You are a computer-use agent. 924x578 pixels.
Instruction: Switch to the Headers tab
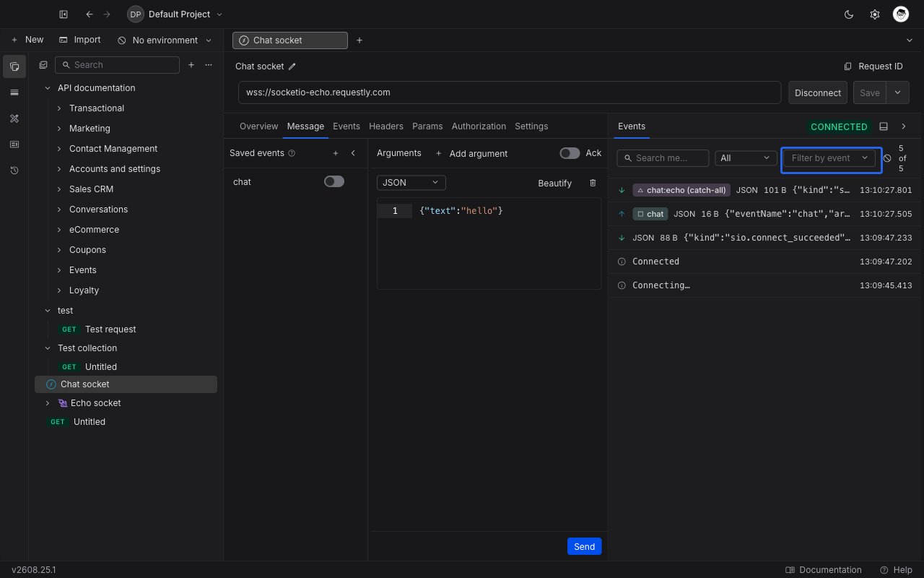point(386,126)
